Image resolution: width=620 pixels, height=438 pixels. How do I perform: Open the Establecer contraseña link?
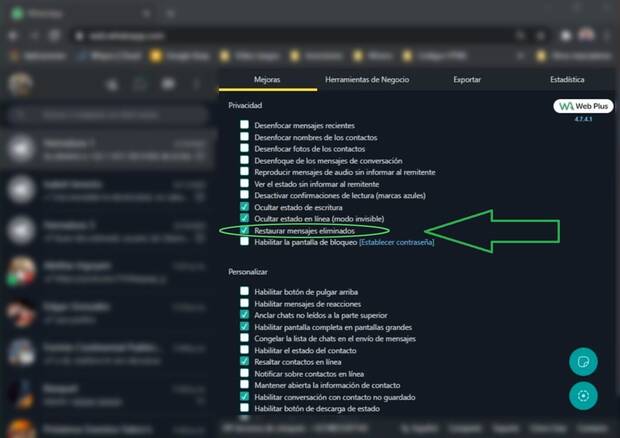click(x=397, y=242)
